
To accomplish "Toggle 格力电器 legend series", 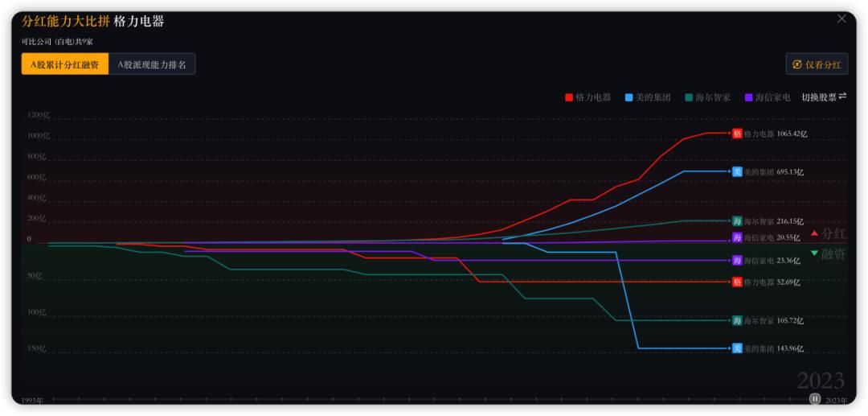I will tap(588, 97).
